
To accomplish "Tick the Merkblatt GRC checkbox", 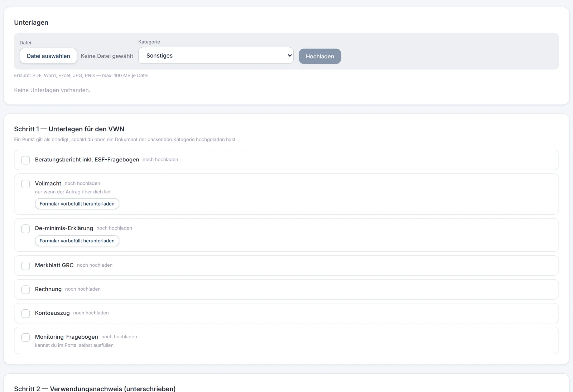I will point(26,266).
